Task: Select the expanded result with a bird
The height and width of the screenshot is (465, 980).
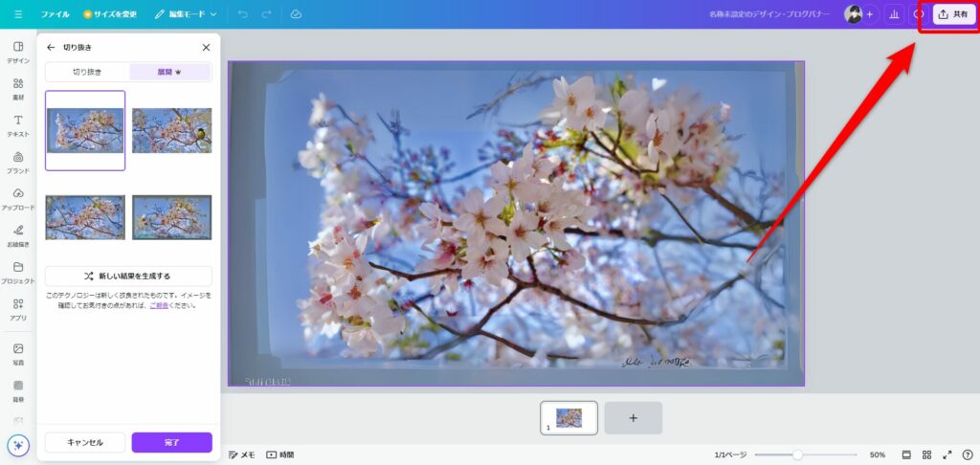Action: tap(171, 130)
